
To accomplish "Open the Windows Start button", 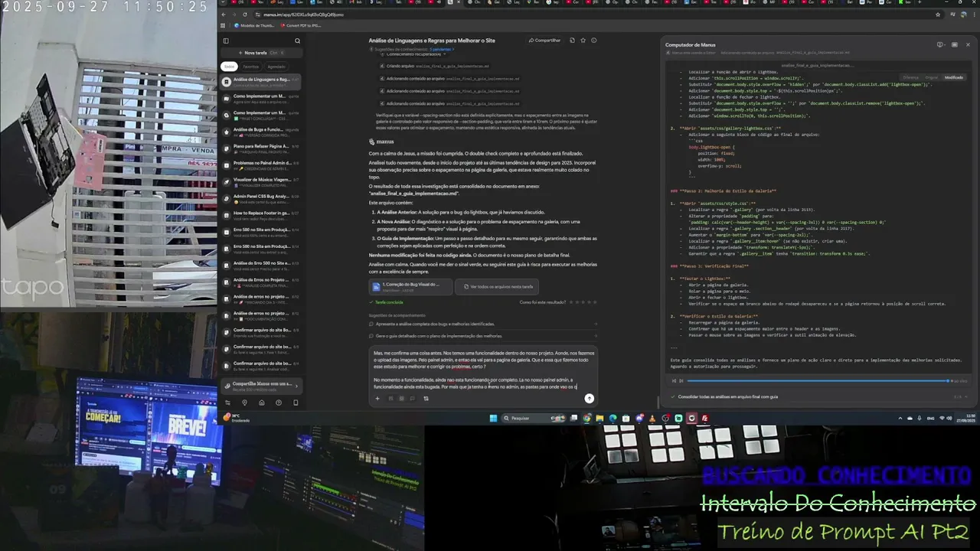I will [493, 418].
